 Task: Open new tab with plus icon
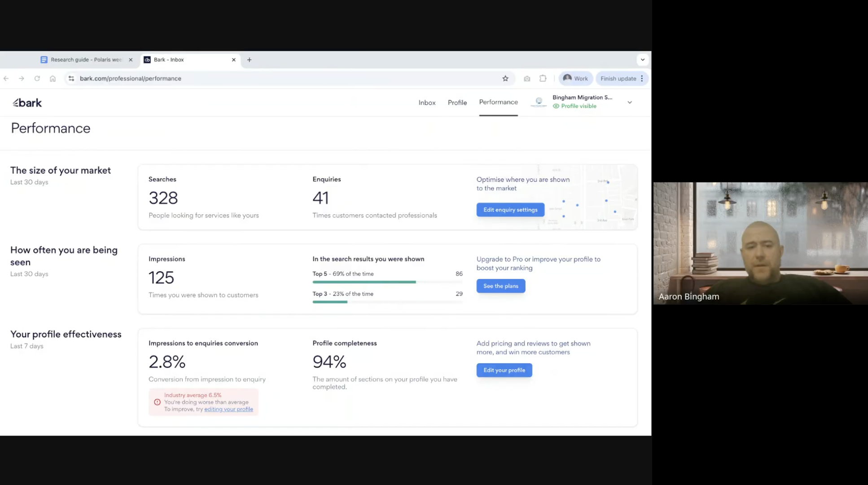click(x=249, y=60)
